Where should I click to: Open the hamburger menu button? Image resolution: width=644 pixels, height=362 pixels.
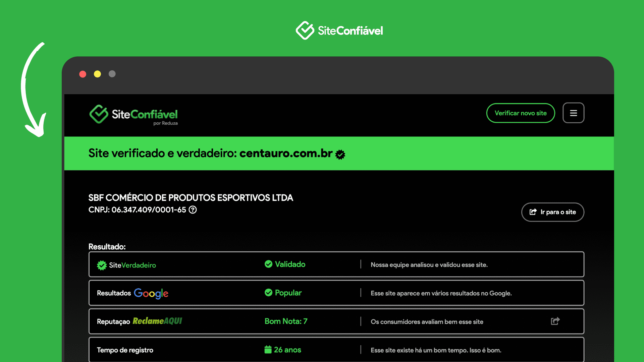click(x=573, y=113)
